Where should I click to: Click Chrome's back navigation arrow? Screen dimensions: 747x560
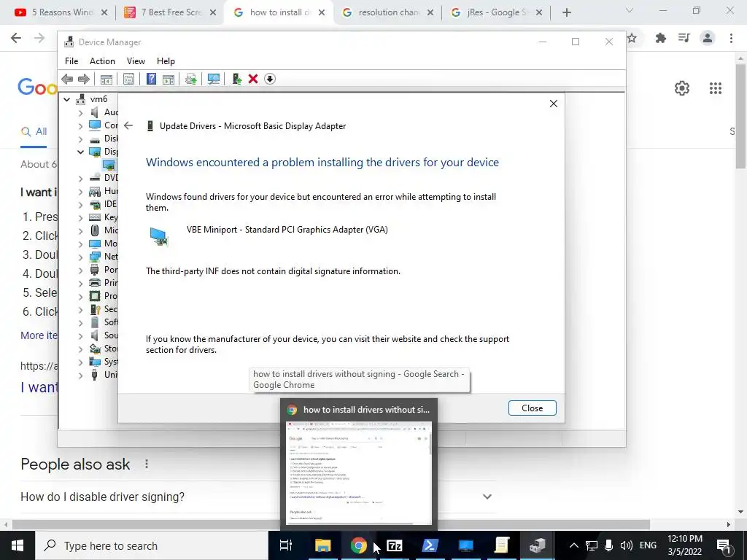[16, 38]
